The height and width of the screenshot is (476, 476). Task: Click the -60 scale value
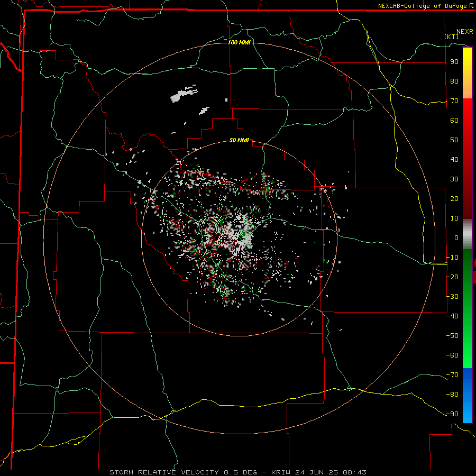[x=452, y=355]
